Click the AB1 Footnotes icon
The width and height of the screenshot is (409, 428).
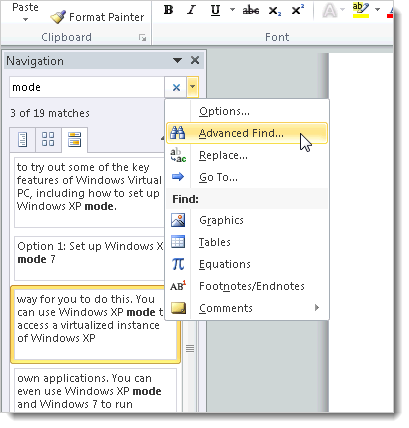pos(178,286)
